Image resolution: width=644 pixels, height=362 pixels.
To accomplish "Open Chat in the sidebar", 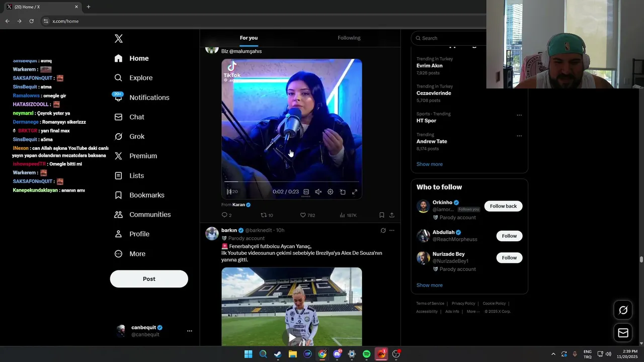I will pos(129,117).
